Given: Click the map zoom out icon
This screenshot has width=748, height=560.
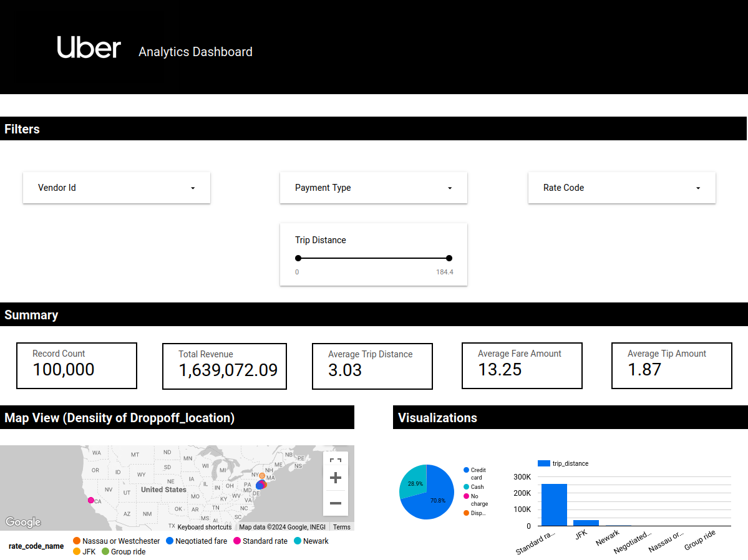Looking at the screenshot, I should pyautogui.click(x=335, y=503).
